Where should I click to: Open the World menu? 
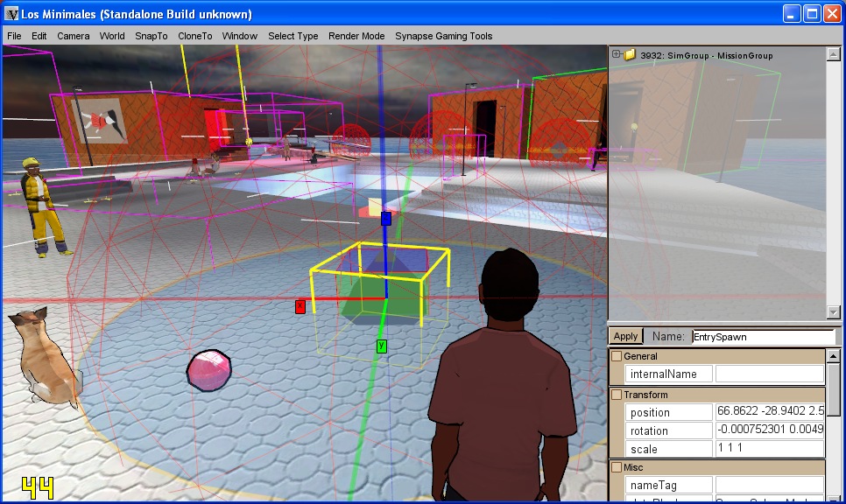click(112, 36)
